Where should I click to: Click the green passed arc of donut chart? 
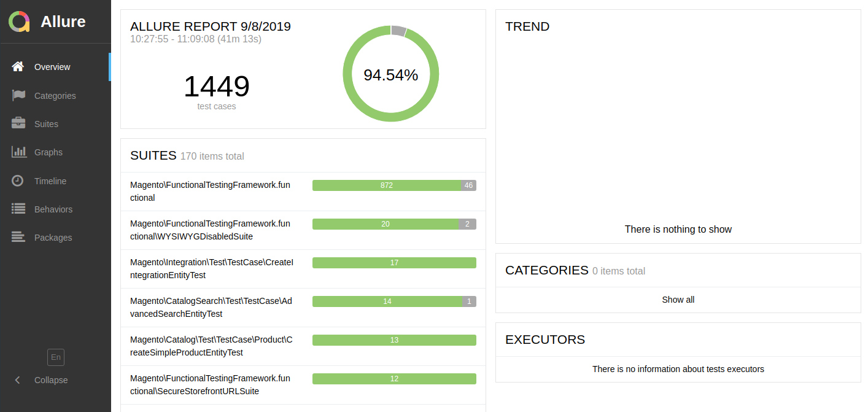(x=390, y=117)
